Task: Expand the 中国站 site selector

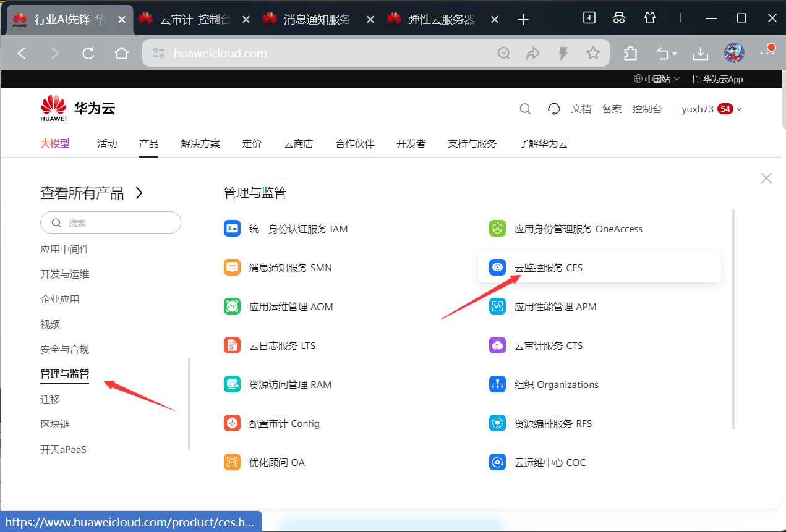Action: click(657, 79)
